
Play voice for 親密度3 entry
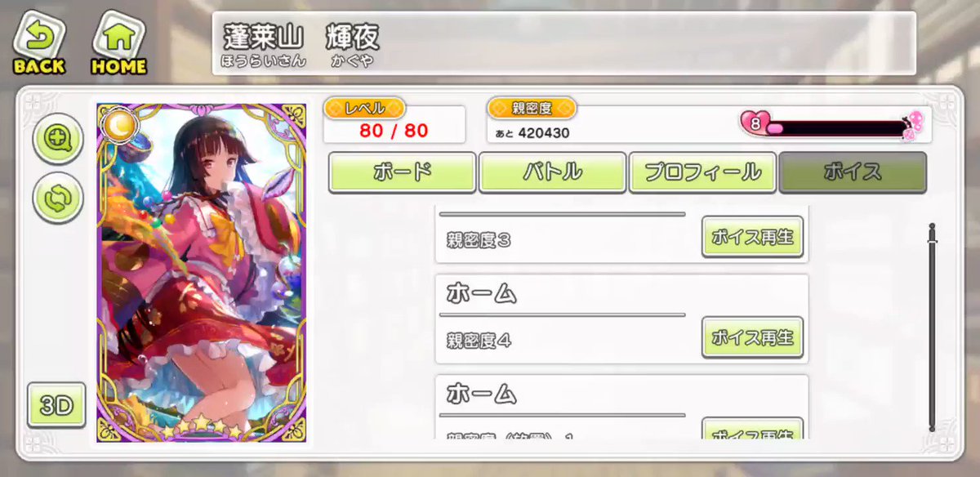coord(752,237)
